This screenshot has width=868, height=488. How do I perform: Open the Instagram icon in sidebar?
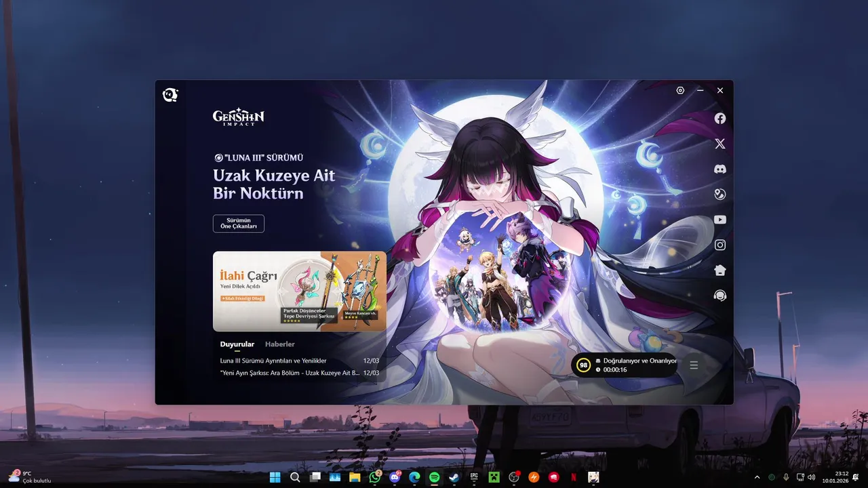click(720, 245)
